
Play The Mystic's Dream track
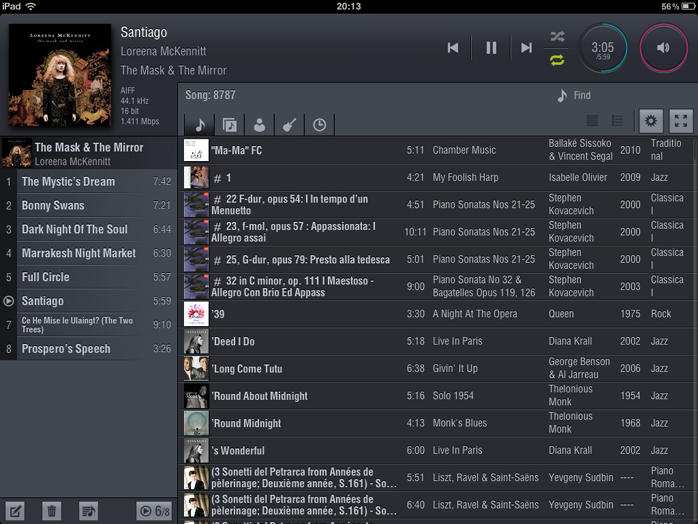tap(89, 181)
